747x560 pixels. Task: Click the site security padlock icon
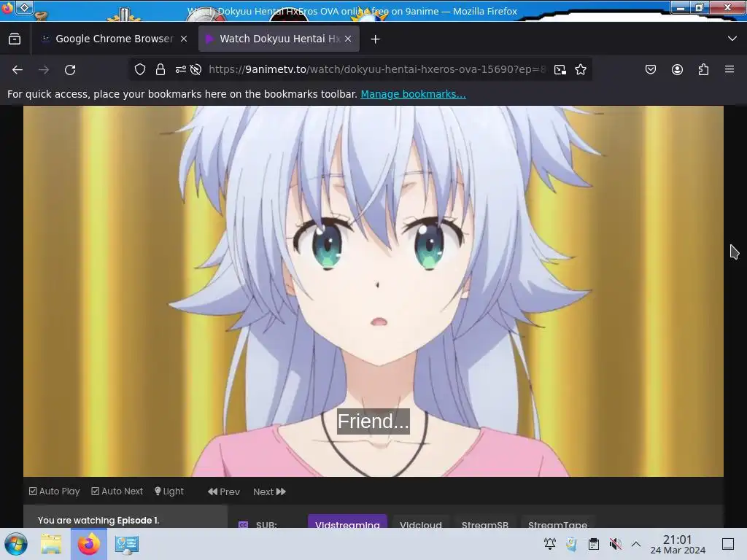pos(160,69)
